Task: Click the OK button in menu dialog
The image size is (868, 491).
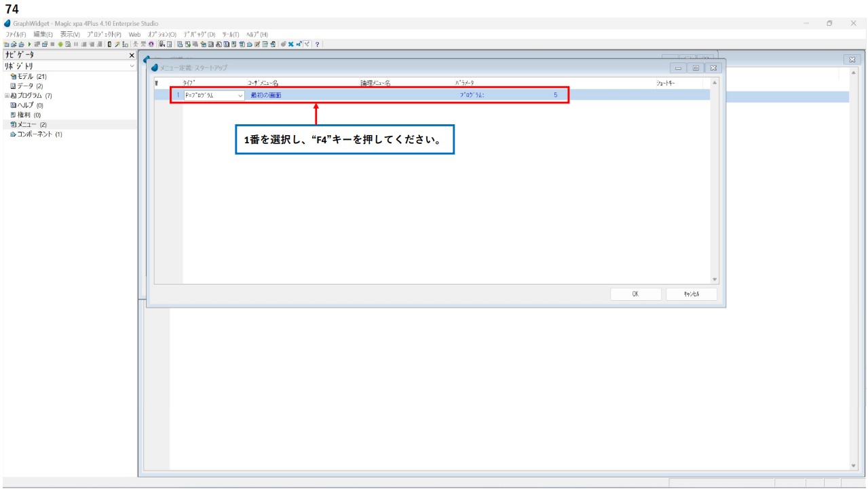Action: pyautogui.click(x=635, y=294)
